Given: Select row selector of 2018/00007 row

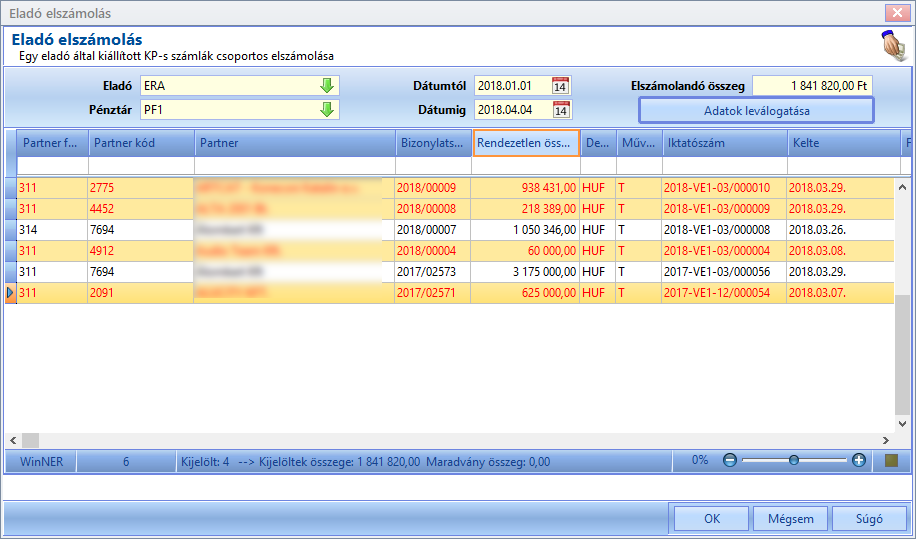Looking at the screenshot, I should 11,229.
